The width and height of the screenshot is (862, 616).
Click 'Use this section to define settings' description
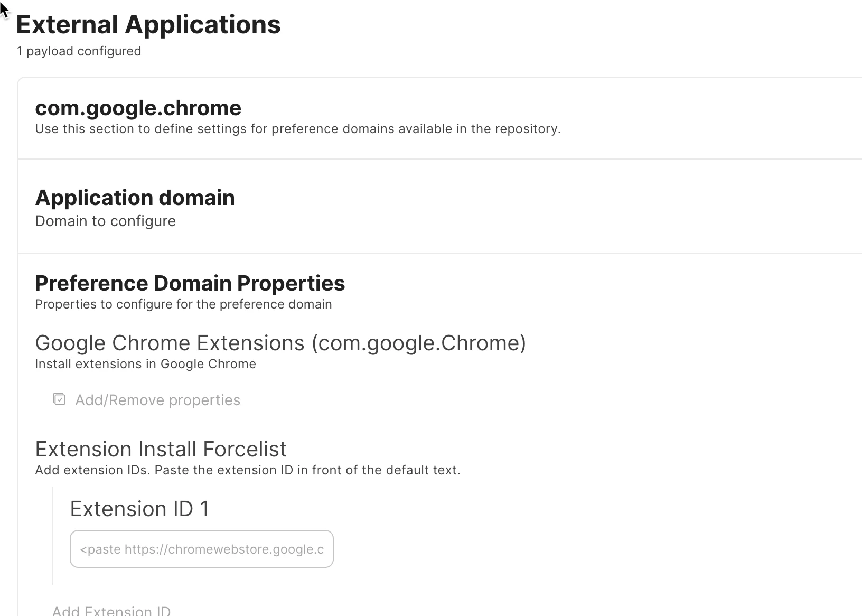[298, 129]
